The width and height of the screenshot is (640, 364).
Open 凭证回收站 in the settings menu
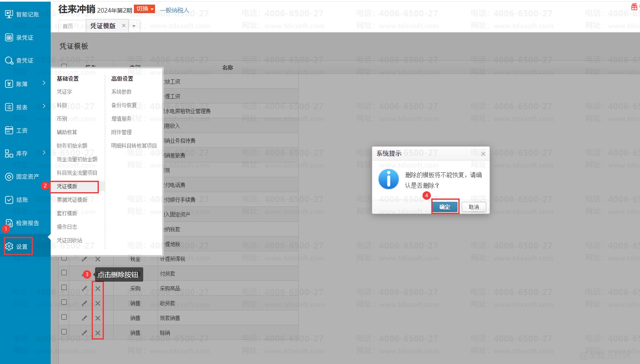pyautogui.click(x=69, y=240)
